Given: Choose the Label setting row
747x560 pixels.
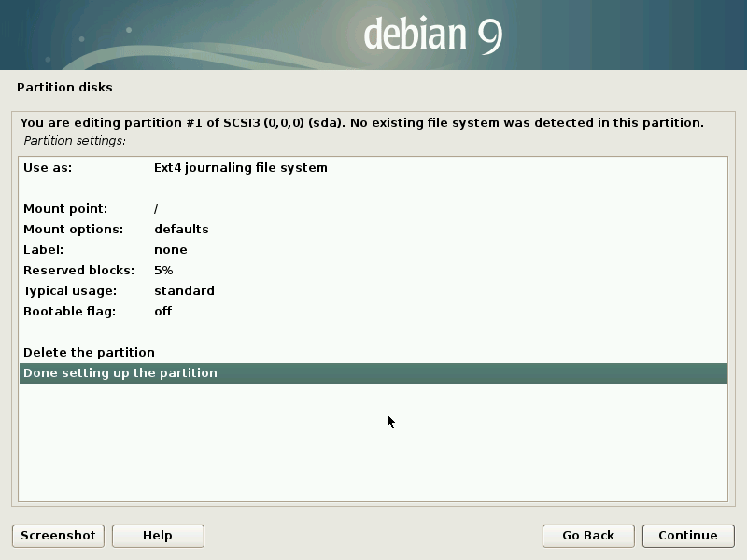Looking at the screenshot, I should click(43, 250).
